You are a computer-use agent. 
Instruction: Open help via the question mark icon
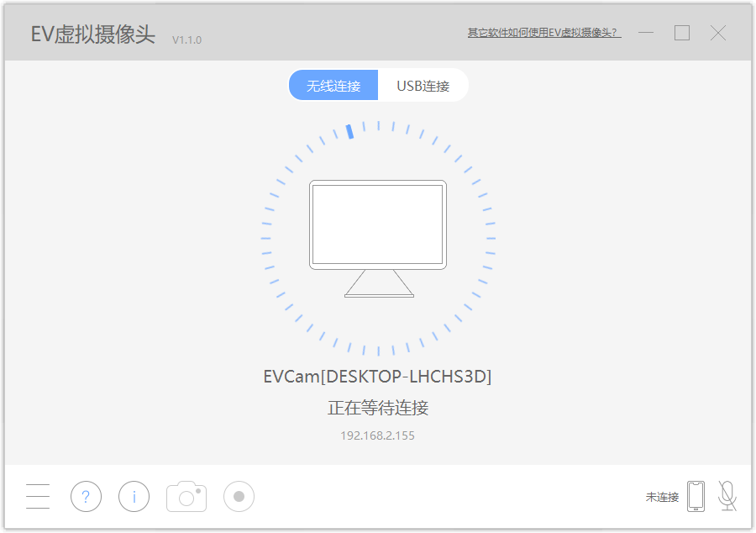(86, 496)
